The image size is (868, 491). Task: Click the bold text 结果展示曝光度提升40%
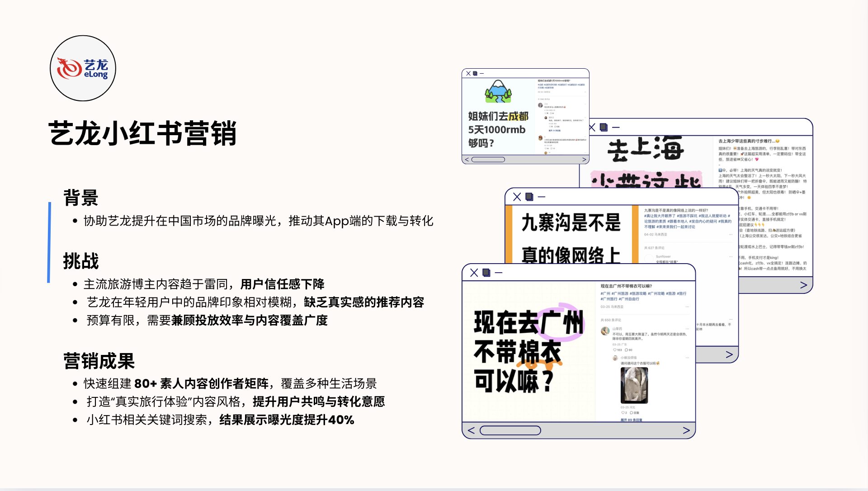287,420
